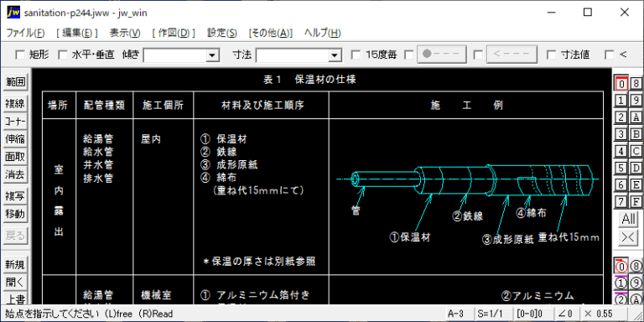Click the All layers button

click(x=629, y=219)
